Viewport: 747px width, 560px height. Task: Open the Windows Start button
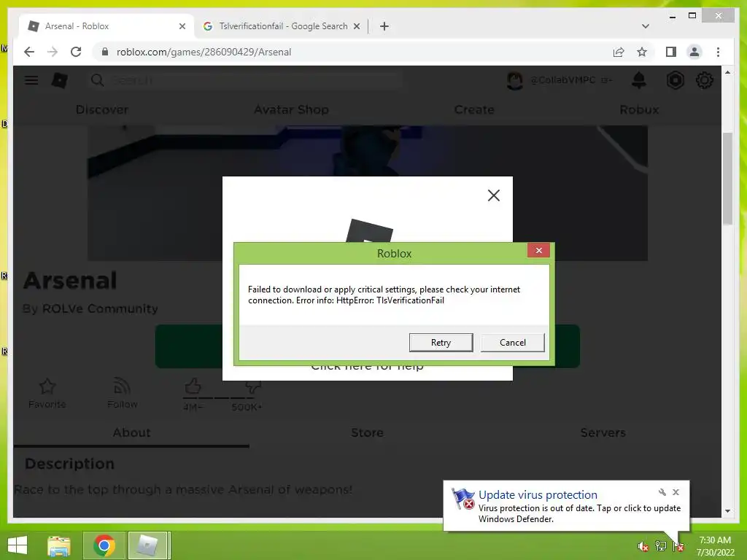tap(18, 545)
